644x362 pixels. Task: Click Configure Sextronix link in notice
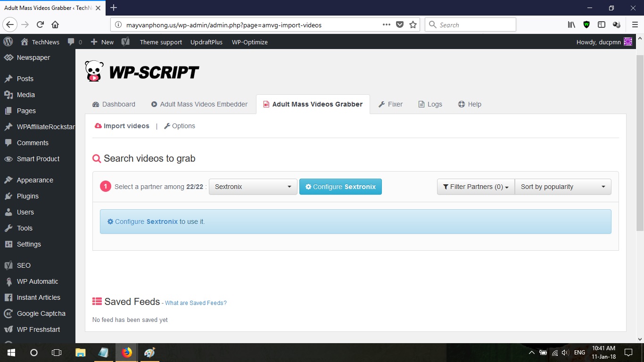pos(142,222)
